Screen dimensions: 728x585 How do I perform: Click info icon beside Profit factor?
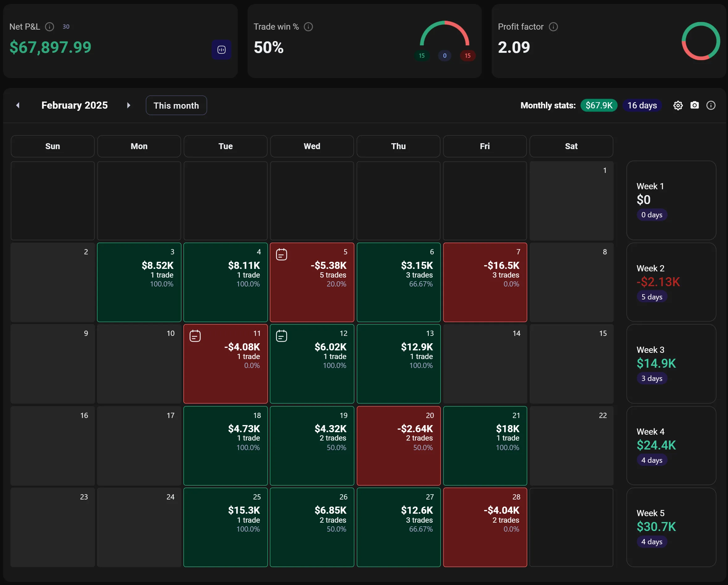(553, 27)
